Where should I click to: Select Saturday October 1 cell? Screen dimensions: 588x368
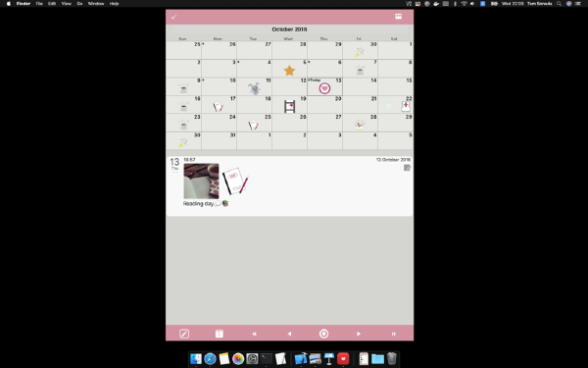[x=396, y=50]
